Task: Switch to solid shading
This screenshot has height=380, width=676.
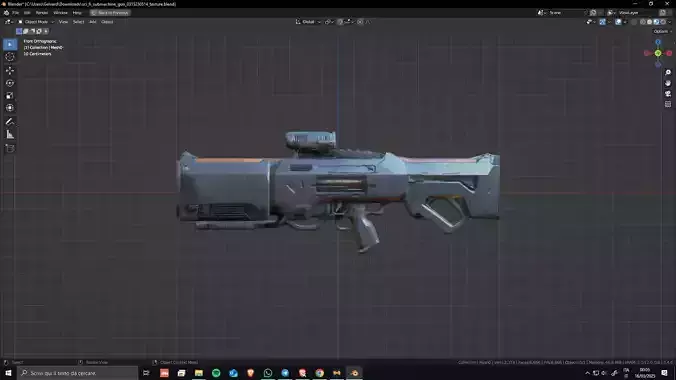Action: (x=649, y=22)
